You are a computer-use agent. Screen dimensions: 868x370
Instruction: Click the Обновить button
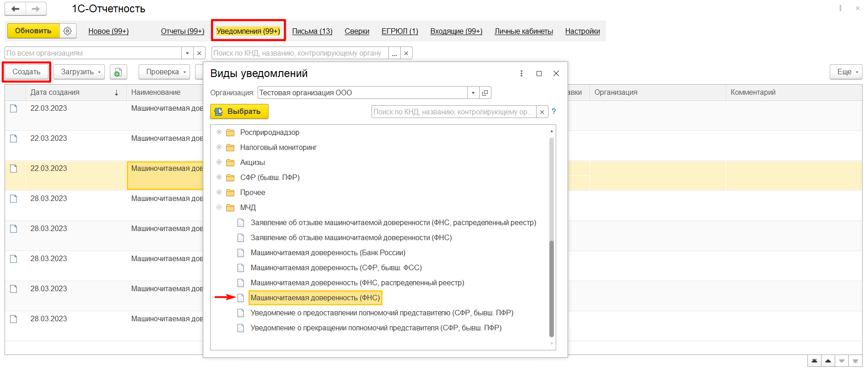[x=33, y=31]
